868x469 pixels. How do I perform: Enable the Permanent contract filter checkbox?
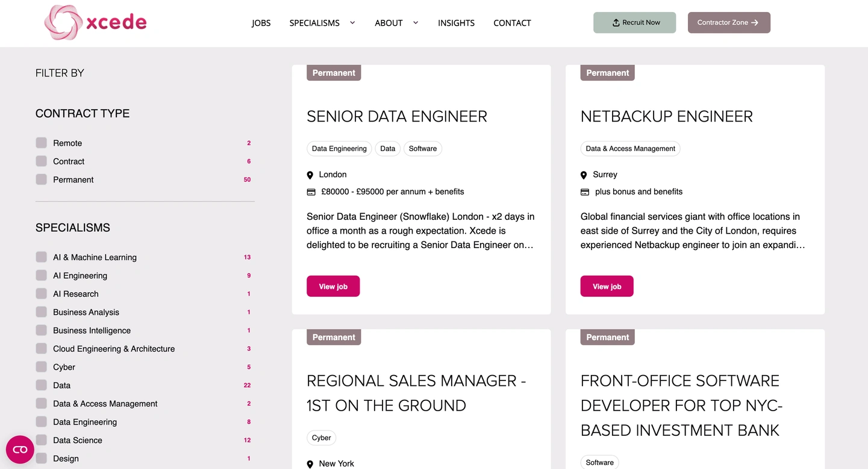42,179
